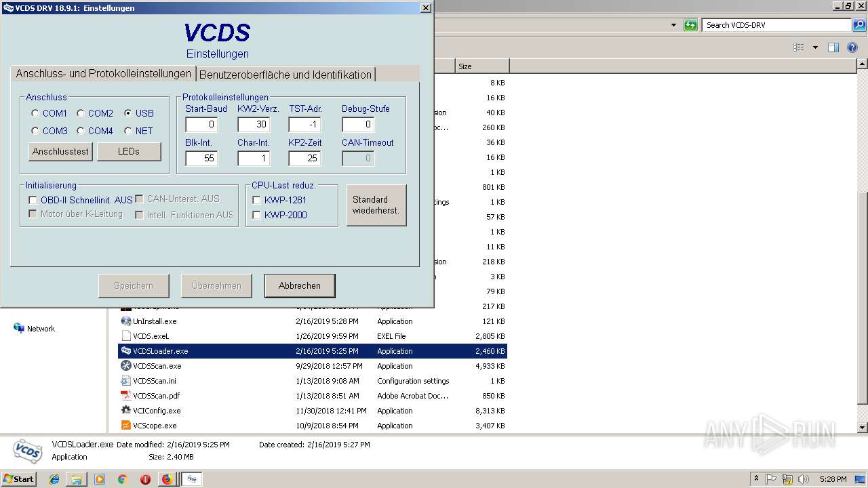The width and height of the screenshot is (868, 488).
Task: Open the Benutzeroberfläche und Identifikation tab
Action: tap(285, 75)
